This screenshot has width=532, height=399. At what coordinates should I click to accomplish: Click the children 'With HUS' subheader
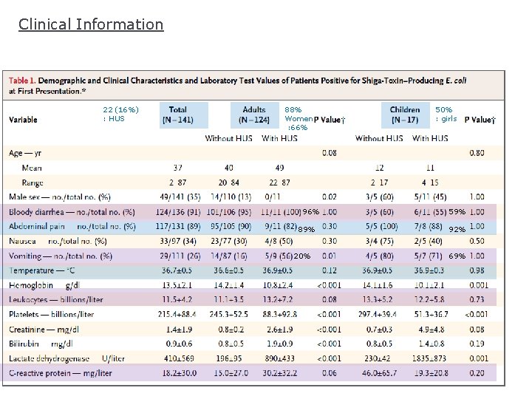[x=430, y=139]
